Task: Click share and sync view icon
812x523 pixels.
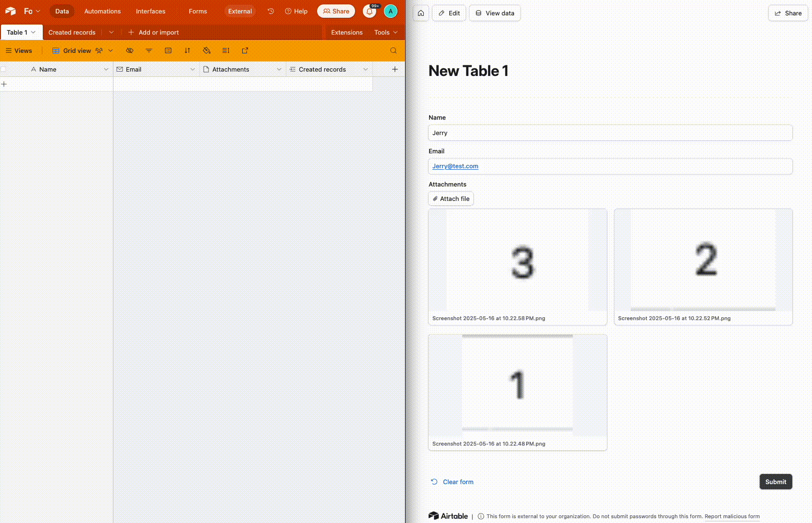Action: pos(245,50)
